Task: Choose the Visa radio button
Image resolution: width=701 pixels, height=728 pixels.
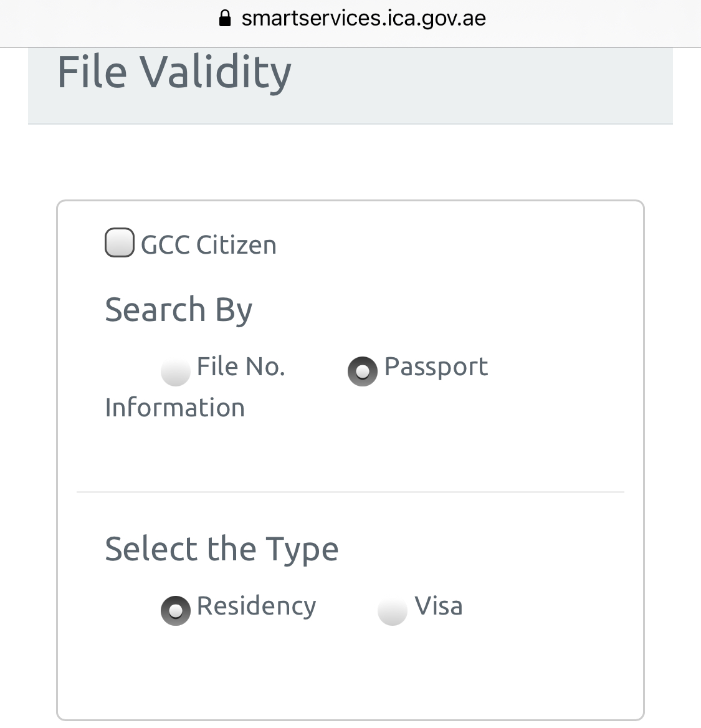Action: tap(393, 610)
